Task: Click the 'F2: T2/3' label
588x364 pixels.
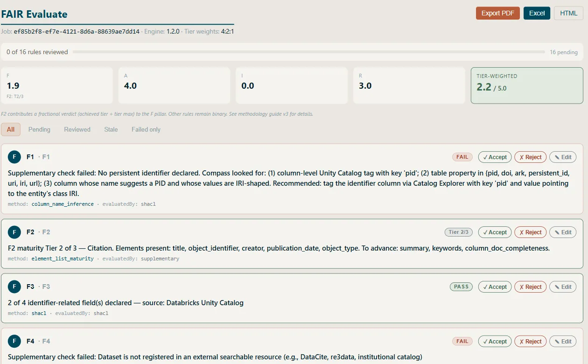Action: click(x=15, y=96)
